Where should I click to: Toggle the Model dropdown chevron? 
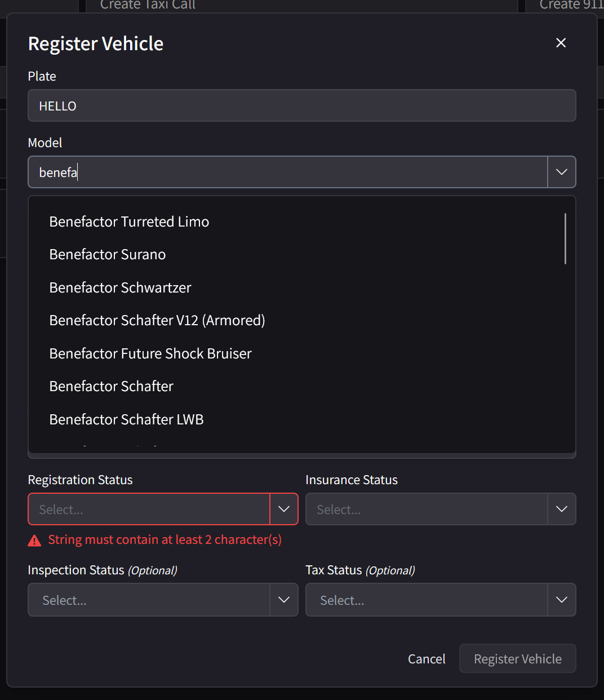pos(561,172)
